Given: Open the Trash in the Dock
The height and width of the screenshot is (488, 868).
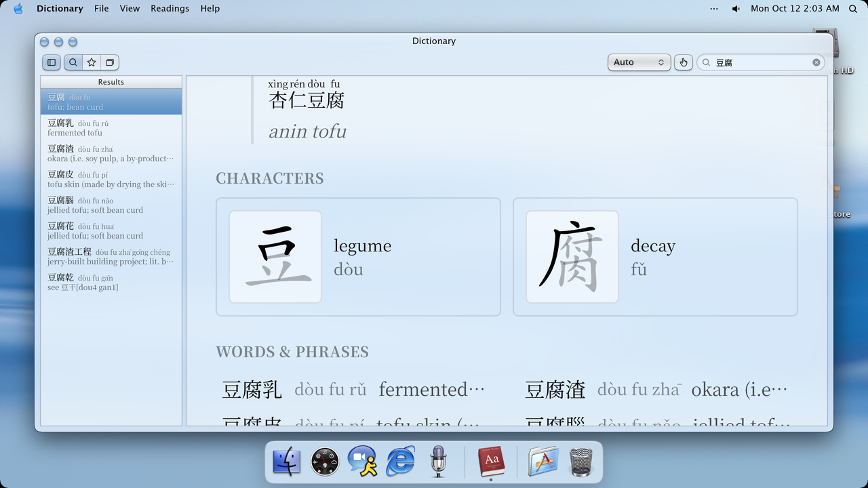Looking at the screenshot, I should coord(580,462).
